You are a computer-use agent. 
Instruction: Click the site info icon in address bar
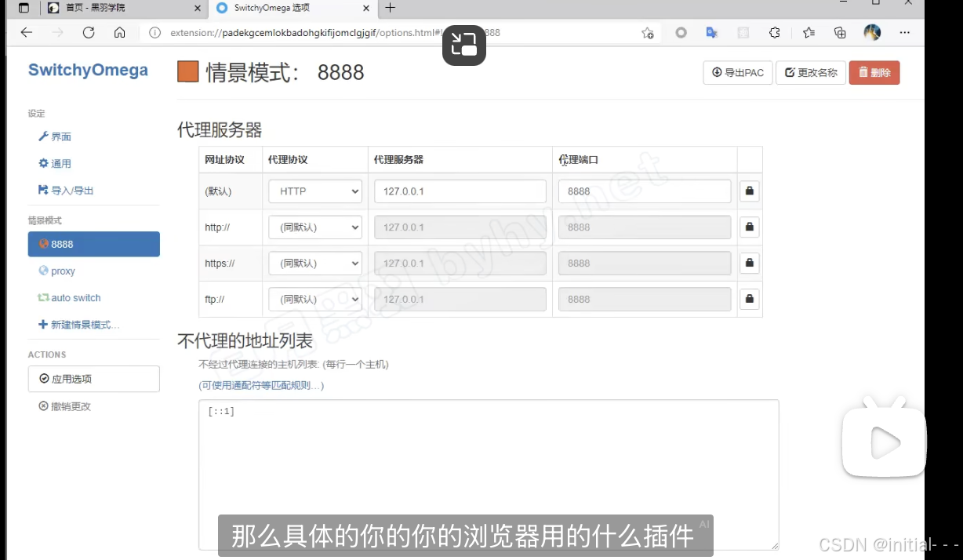point(154,33)
